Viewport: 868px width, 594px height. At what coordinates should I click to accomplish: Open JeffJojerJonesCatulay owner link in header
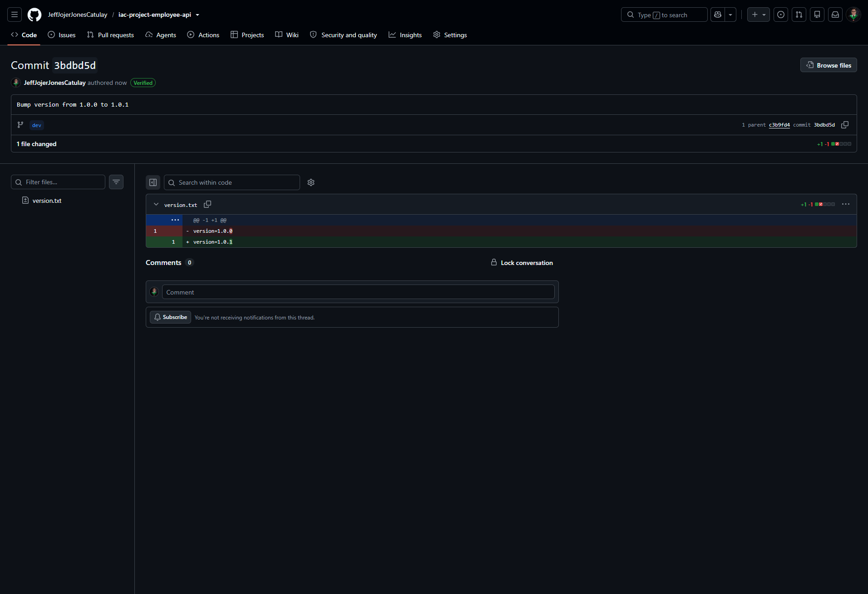click(78, 15)
